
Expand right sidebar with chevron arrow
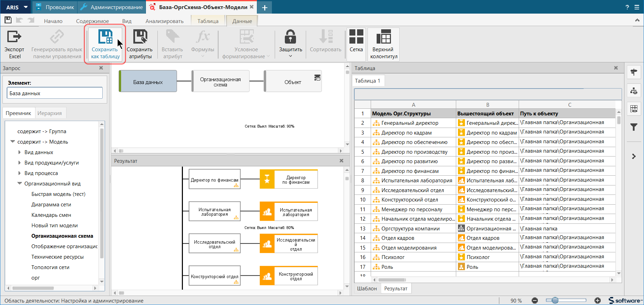click(x=634, y=156)
